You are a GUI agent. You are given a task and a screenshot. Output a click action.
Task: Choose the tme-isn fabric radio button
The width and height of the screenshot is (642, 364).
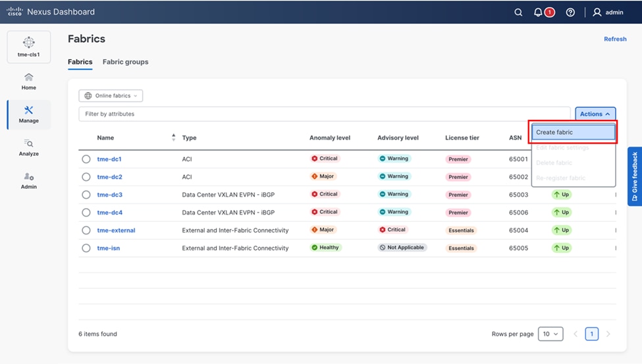point(86,248)
